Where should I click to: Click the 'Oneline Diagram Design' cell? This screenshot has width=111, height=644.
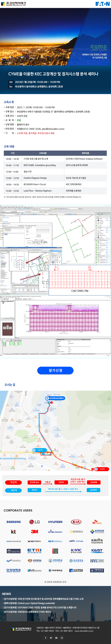pos(43,178)
